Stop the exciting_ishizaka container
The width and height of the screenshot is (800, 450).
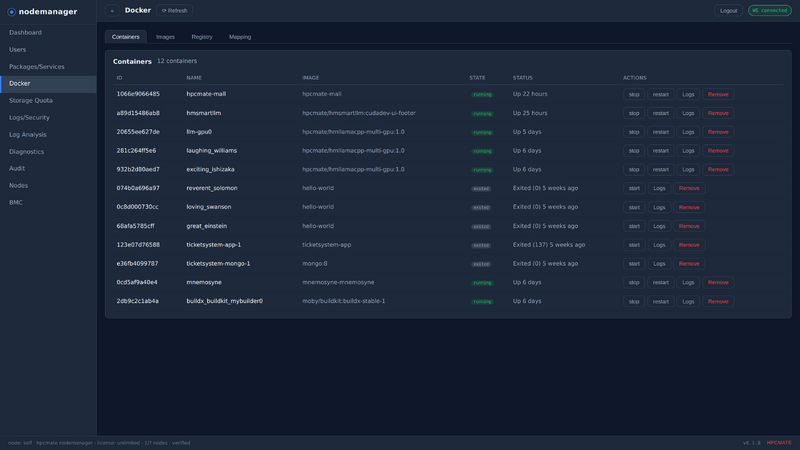coord(634,169)
